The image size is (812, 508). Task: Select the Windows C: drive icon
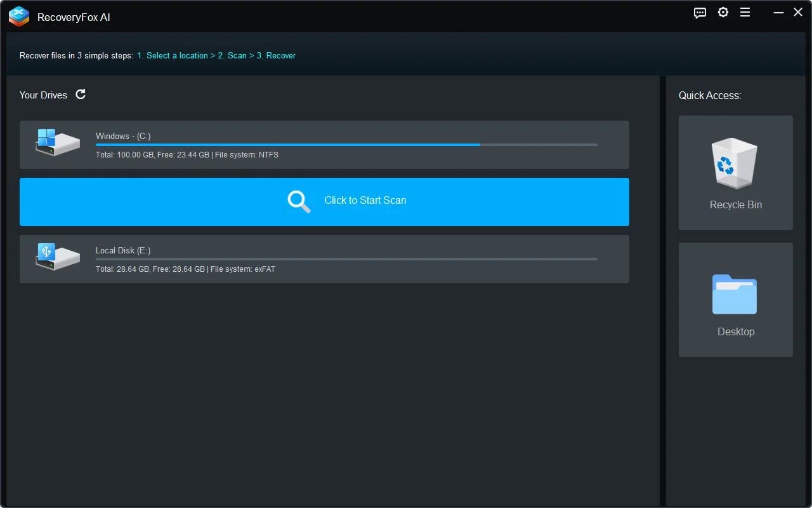(x=57, y=143)
